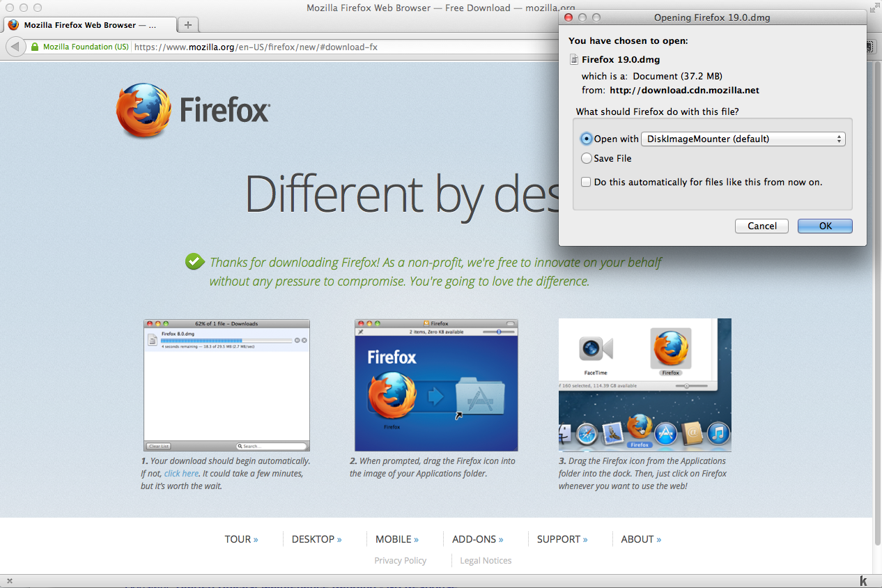The width and height of the screenshot is (882, 588).
Task: Open the SUPPORT navigation link
Action: [x=562, y=539]
